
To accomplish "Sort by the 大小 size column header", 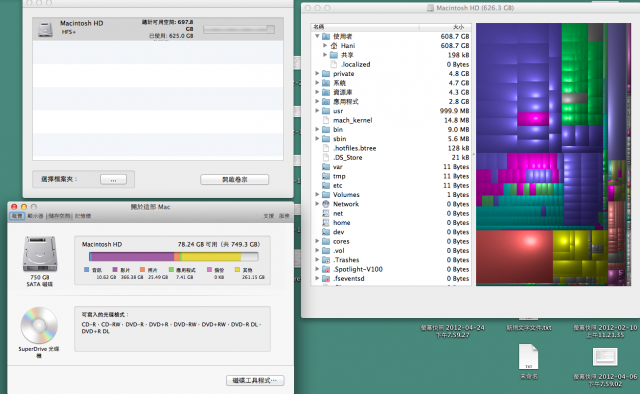I will (445, 27).
